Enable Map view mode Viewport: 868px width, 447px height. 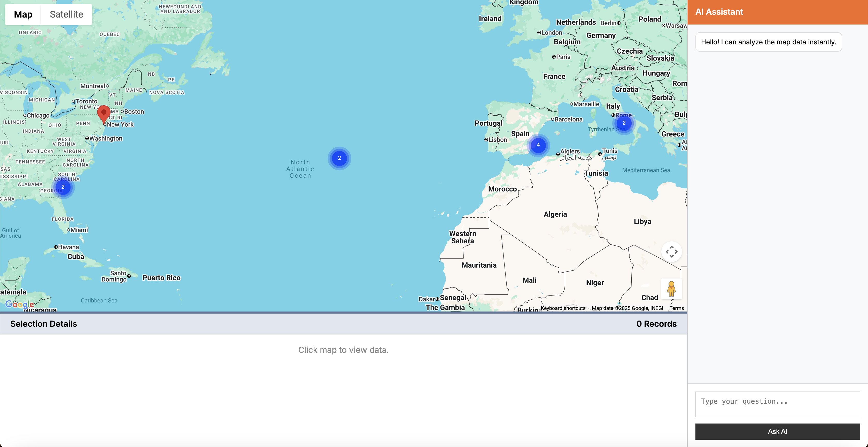pyautogui.click(x=22, y=14)
